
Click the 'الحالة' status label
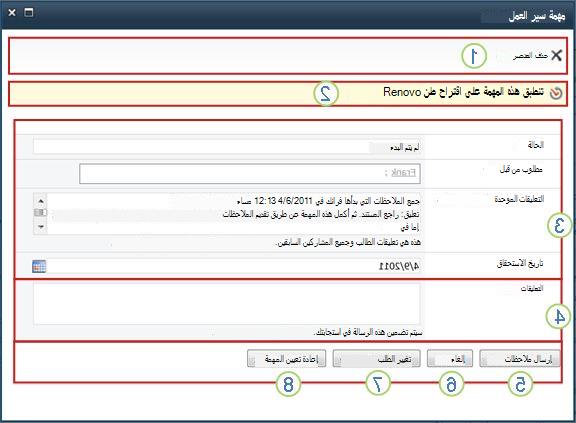click(536, 145)
